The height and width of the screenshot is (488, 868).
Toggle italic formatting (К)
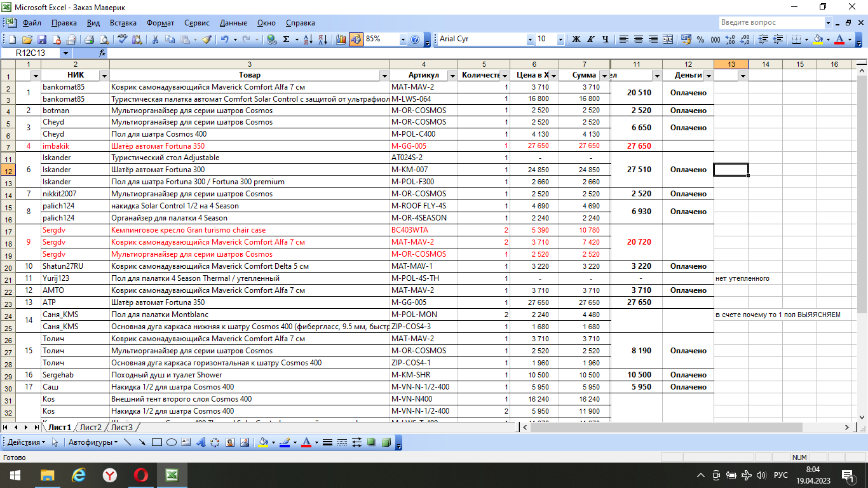point(591,39)
